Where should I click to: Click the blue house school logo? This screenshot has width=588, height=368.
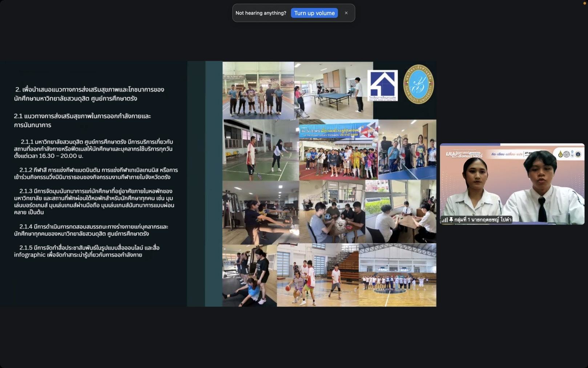tap(382, 85)
